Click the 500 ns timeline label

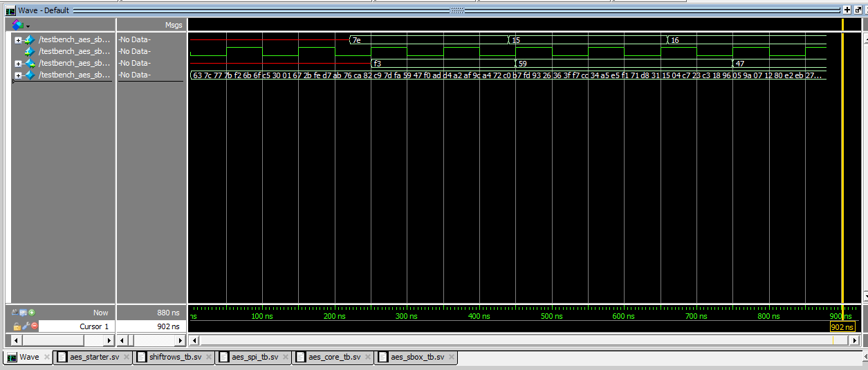click(x=551, y=316)
